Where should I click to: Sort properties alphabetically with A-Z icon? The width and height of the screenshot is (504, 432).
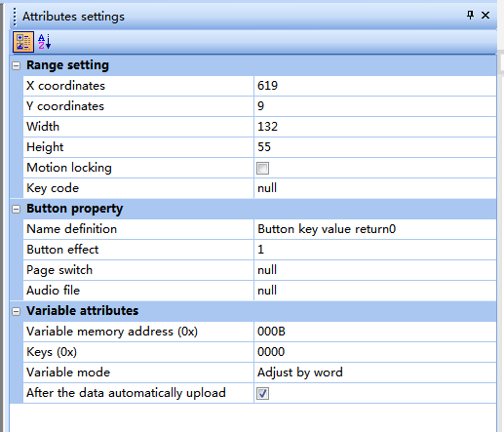pos(44,42)
